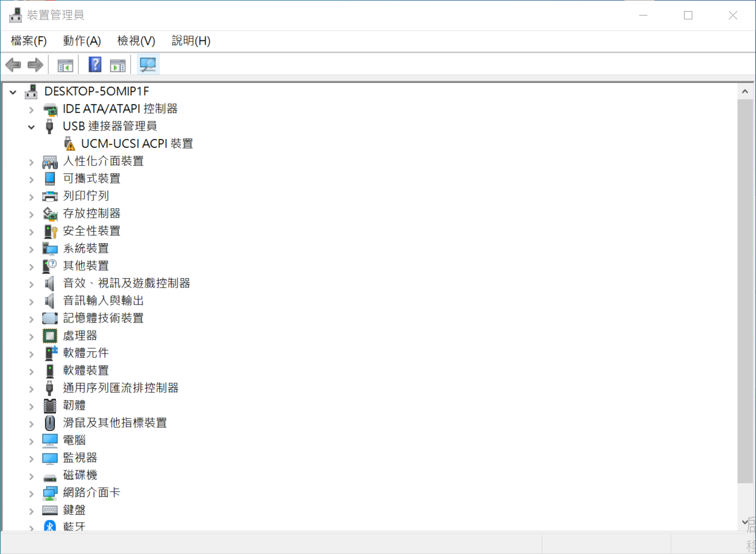Click the blue question mark Help icon
Viewport: 756px width, 554px height.
[x=95, y=65]
